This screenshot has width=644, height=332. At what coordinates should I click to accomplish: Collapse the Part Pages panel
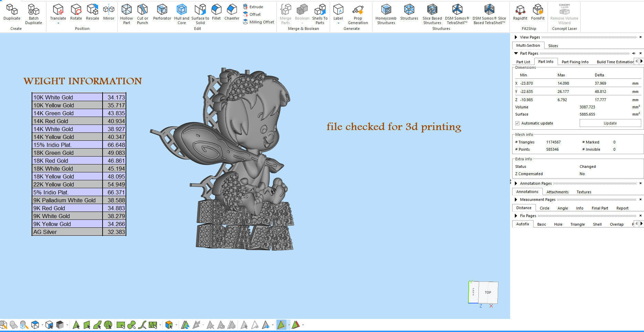click(516, 53)
